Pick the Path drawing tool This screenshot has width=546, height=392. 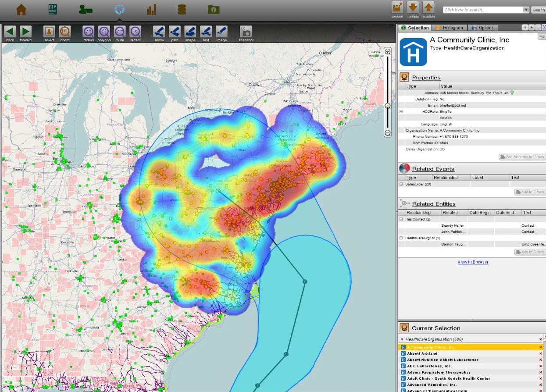(174, 32)
